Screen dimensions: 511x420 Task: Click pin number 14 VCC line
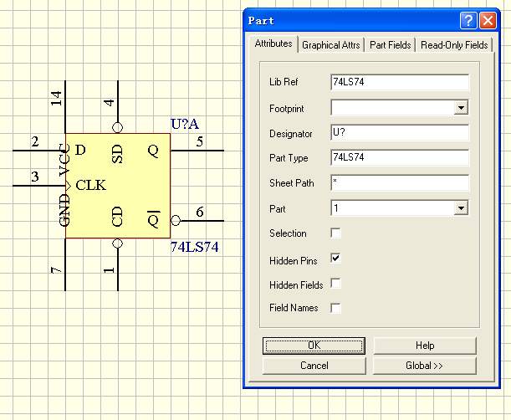tap(56, 98)
